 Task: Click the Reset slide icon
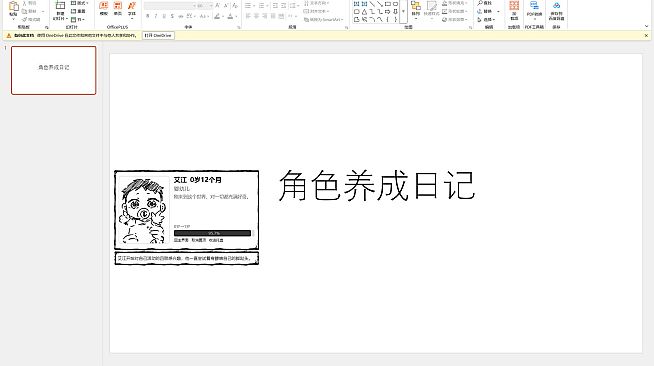coord(73,11)
